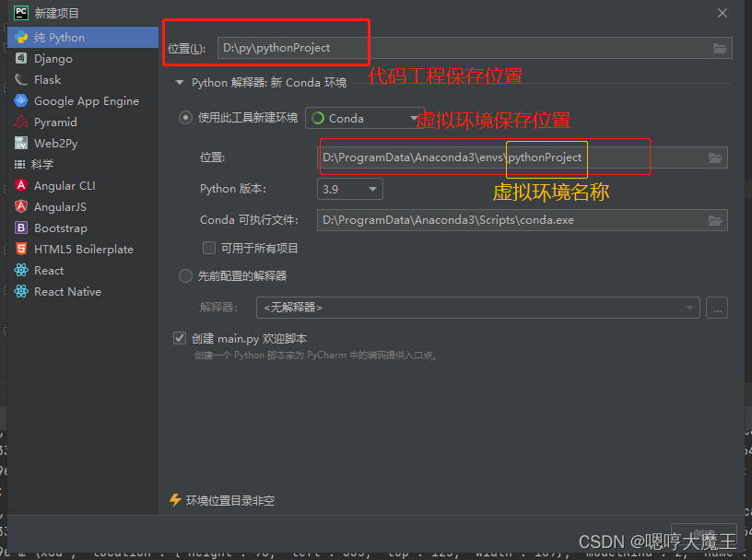The height and width of the screenshot is (560, 752).
Task: Click the React project icon
Action: (21, 271)
